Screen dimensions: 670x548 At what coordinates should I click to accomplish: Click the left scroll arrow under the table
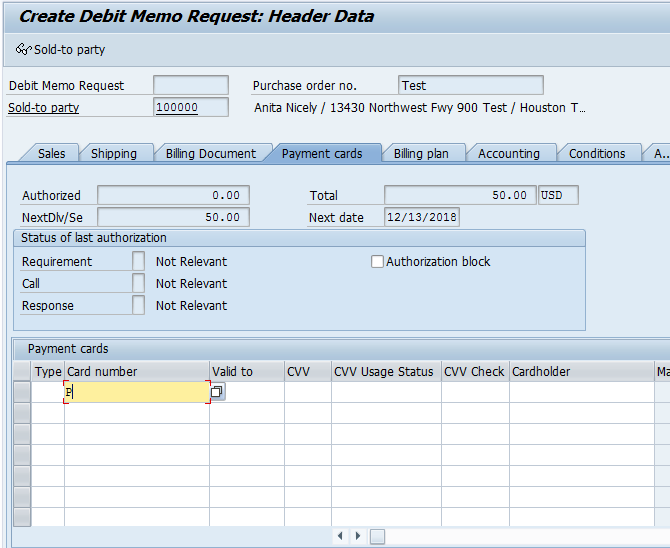click(342, 537)
